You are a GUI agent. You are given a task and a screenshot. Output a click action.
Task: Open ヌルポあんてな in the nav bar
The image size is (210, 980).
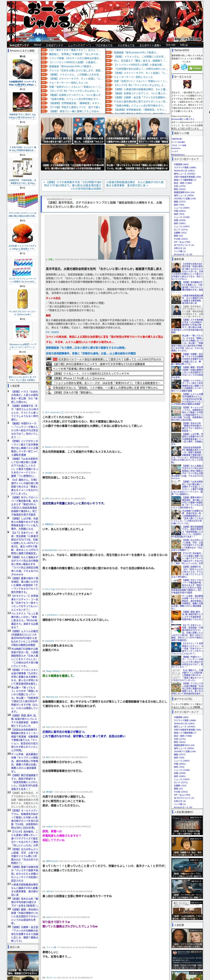coord(126,45)
